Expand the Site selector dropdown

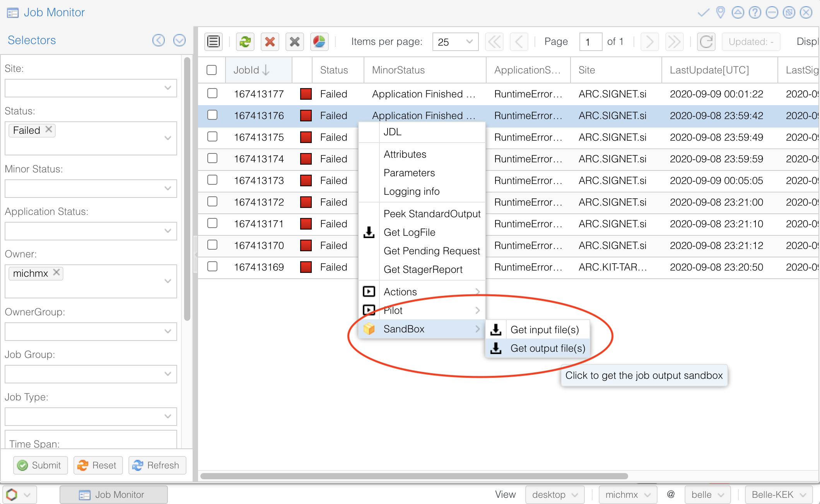167,88
